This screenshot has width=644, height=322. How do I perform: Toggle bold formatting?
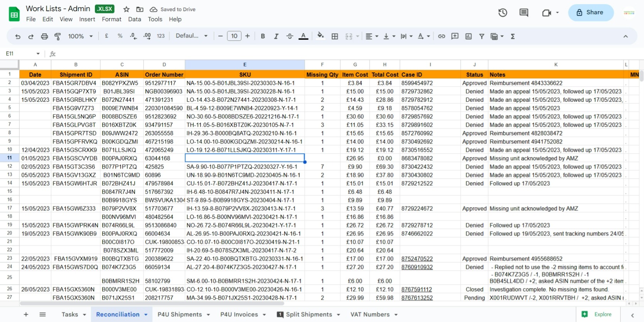point(263,36)
